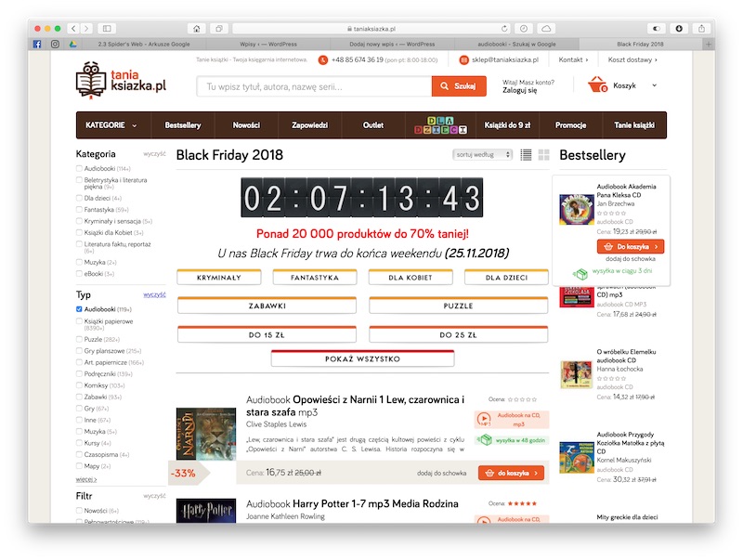743x560 pixels.
Task: Toggle the Safari sidebar button
Action: click(x=107, y=29)
